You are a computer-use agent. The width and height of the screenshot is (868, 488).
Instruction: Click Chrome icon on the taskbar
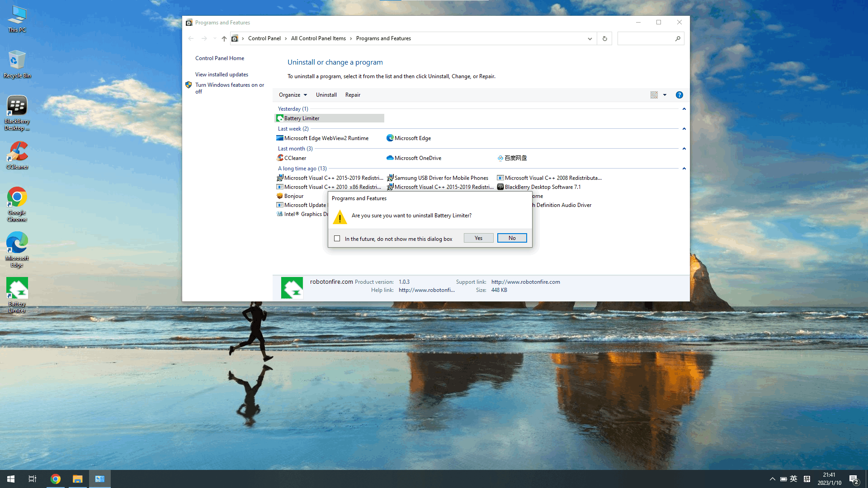tap(56, 479)
